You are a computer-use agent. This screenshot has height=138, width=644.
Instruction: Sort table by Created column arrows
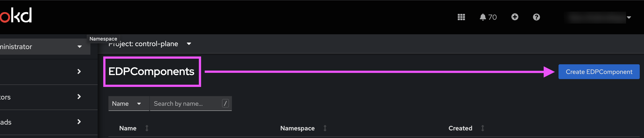482,128
